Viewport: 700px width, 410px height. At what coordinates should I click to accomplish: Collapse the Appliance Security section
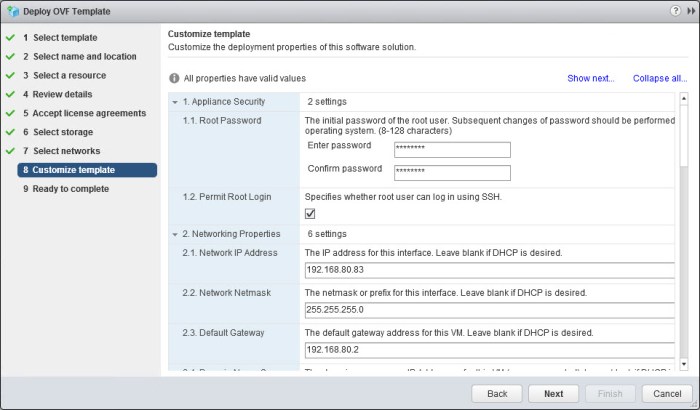click(175, 102)
